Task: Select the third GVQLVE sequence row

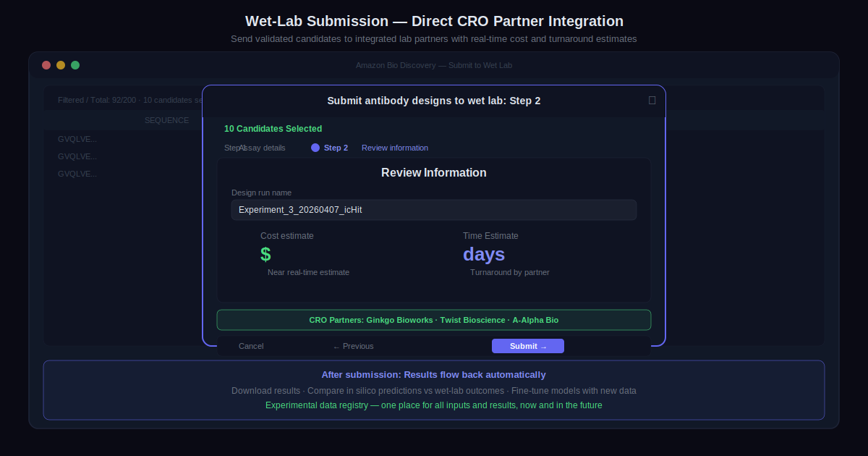Action: (x=77, y=174)
